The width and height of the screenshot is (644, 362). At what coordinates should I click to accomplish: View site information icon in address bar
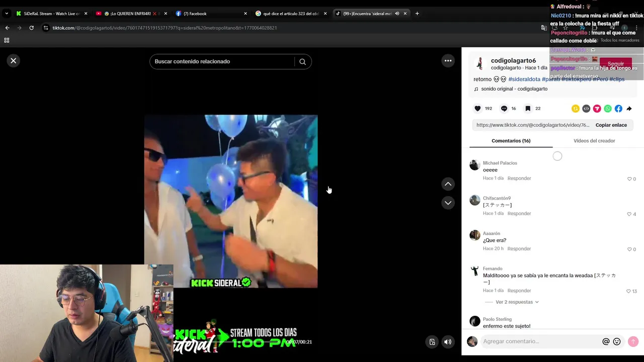(x=46, y=28)
